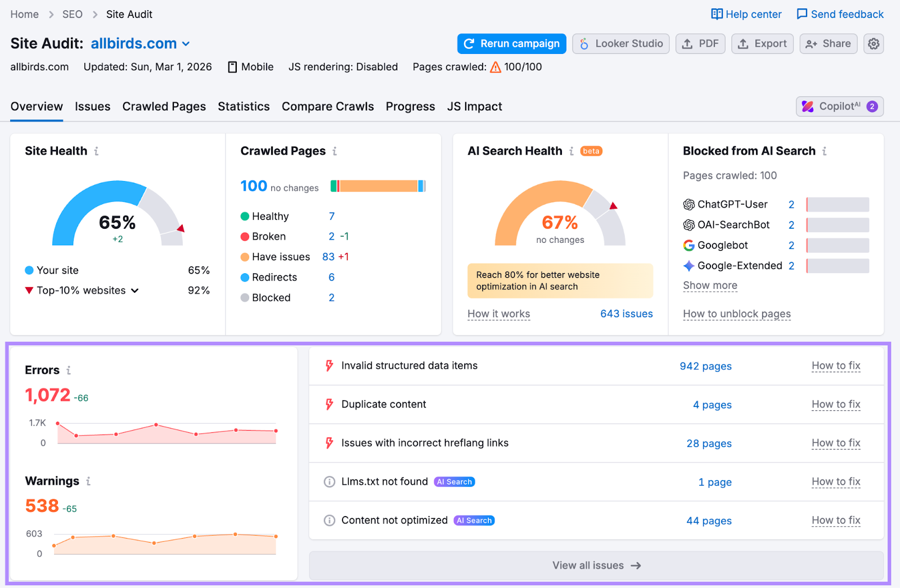Open the Compare Crawls tab
This screenshot has width=900, height=588.
click(x=327, y=106)
